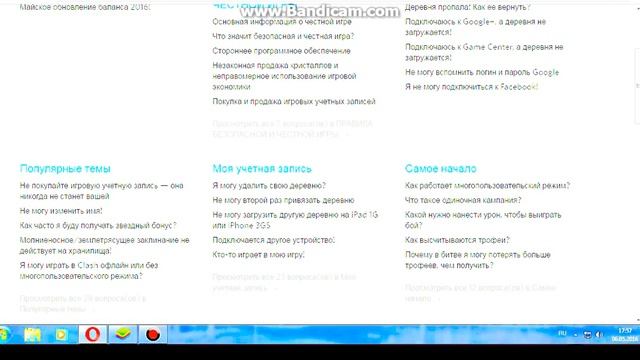640x360 pixels.
Task: Open 'Что значит безопасная и честная игра?'
Action: tap(283, 36)
